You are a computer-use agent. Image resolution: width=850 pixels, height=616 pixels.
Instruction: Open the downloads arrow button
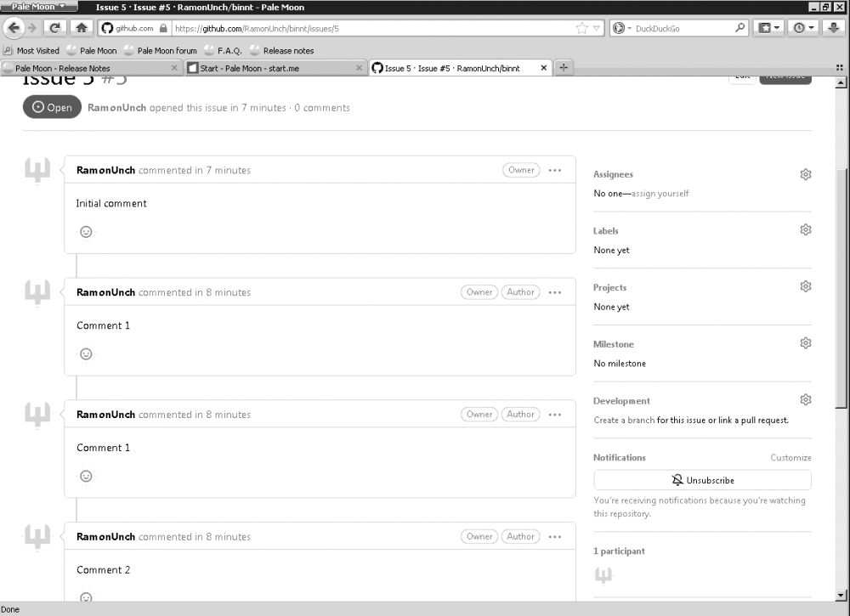834,28
